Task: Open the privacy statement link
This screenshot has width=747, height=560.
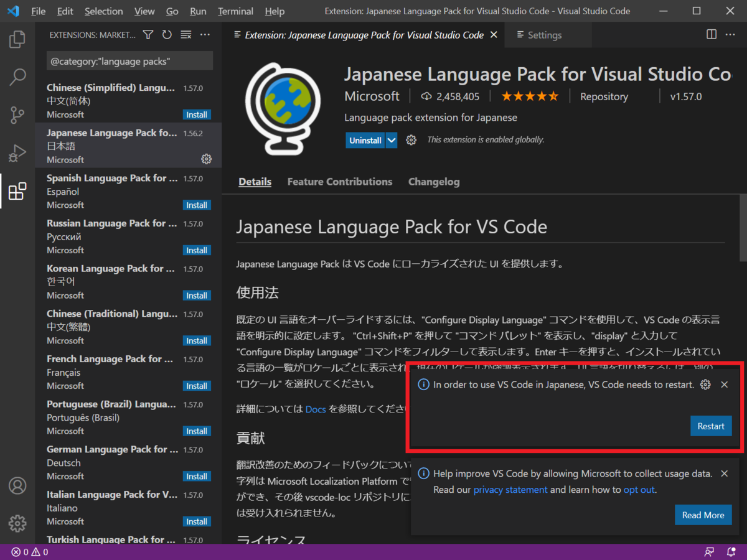Action: 510,490
